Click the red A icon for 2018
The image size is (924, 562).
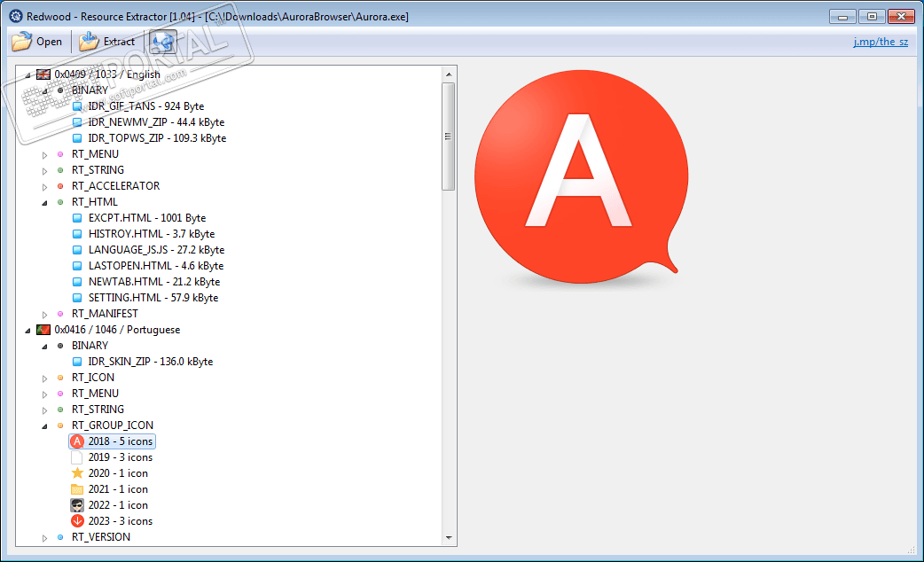click(x=77, y=441)
